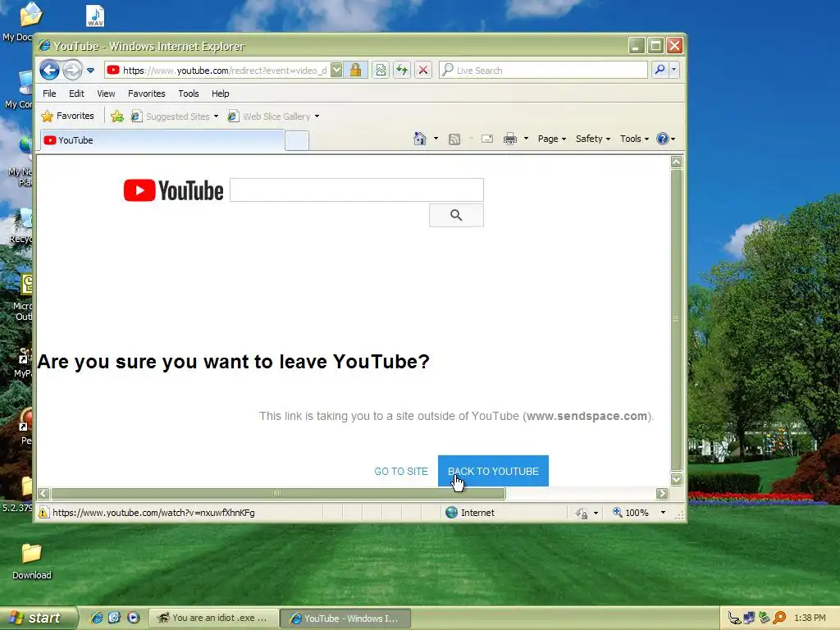Toggle the Compatibility View icon
The height and width of the screenshot is (630, 840).
tap(381, 70)
